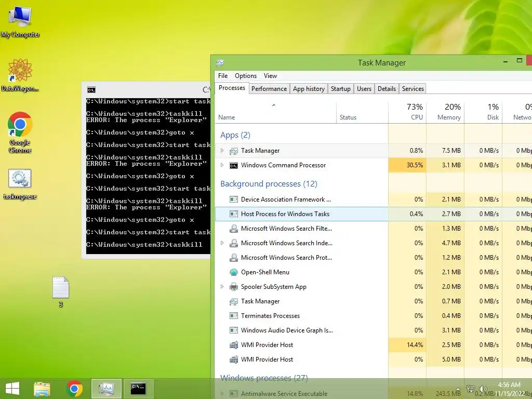Select the taskmgr.exe desktop icon
Screen dimensions: 532x399
[x=20, y=184]
